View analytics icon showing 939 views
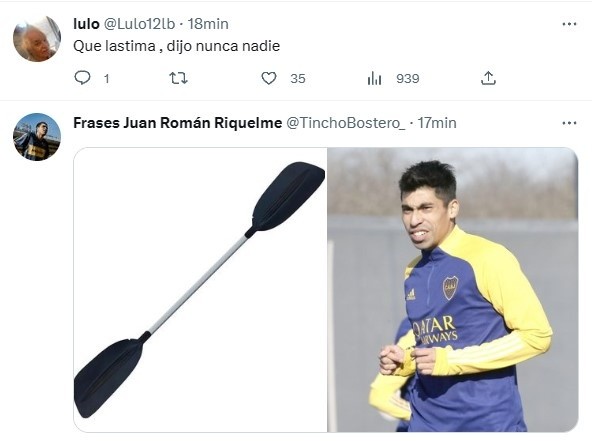The image size is (592, 441). 374,78
